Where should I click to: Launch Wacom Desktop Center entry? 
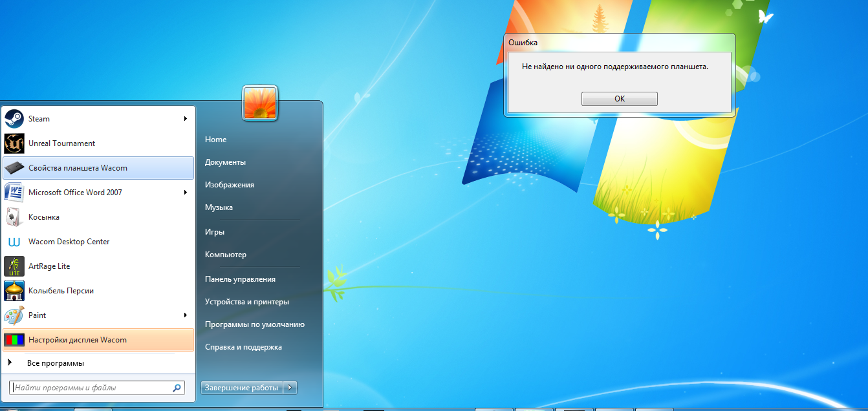98,242
